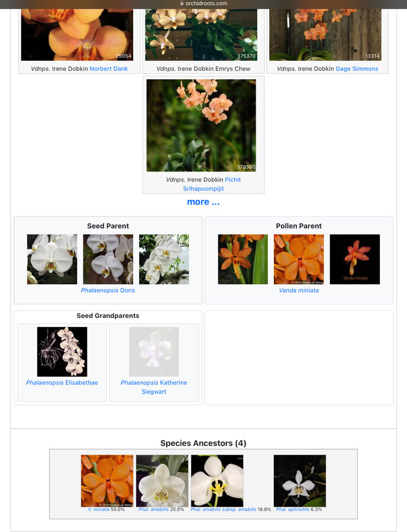Select the third Phalaenopsis Doris thumbnail
The image size is (407, 532).
164,259
